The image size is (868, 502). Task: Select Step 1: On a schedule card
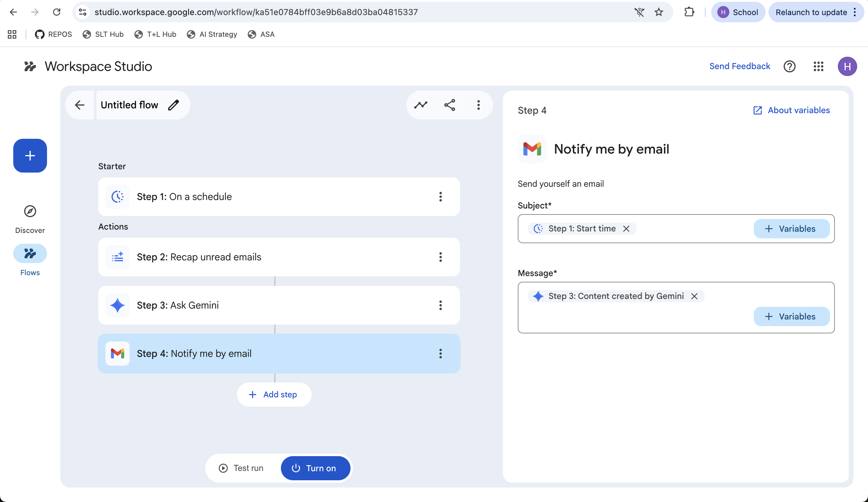[x=279, y=197]
